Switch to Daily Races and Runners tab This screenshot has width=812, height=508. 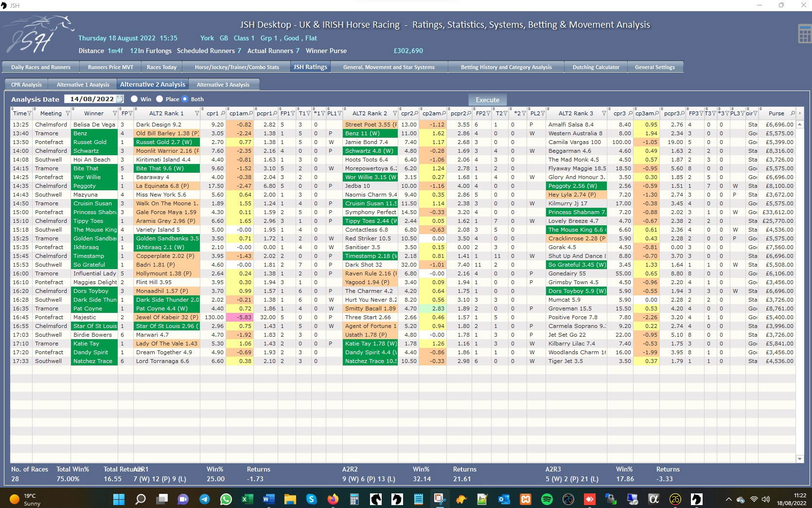click(41, 67)
